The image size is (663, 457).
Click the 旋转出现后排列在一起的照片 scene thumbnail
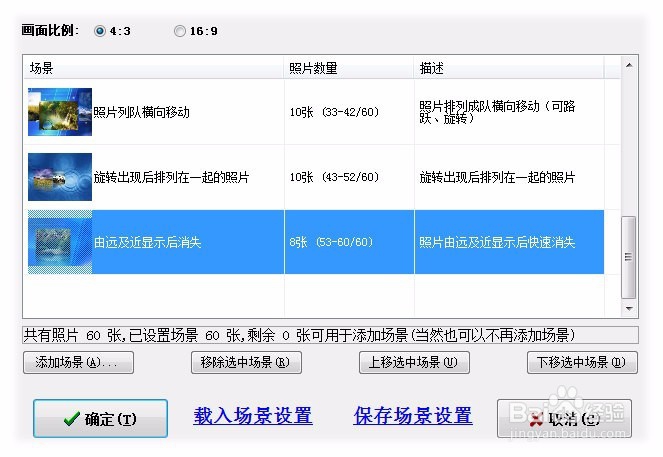[x=60, y=177]
